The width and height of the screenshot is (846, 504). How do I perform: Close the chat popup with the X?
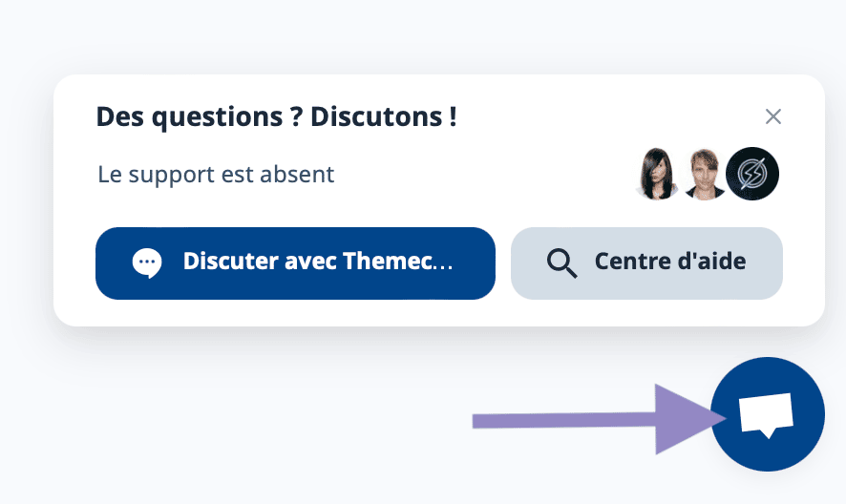tap(773, 116)
